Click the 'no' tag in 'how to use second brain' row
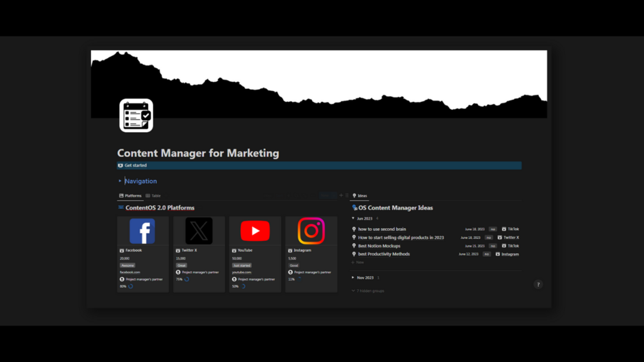The width and height of the screenshot is (644, 362). tap(493, 229)
